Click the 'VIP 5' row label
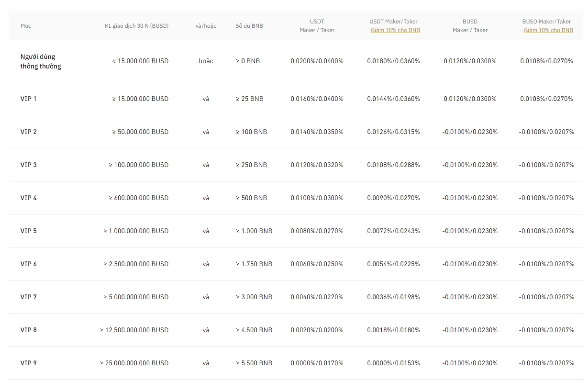 click(28, 231)
